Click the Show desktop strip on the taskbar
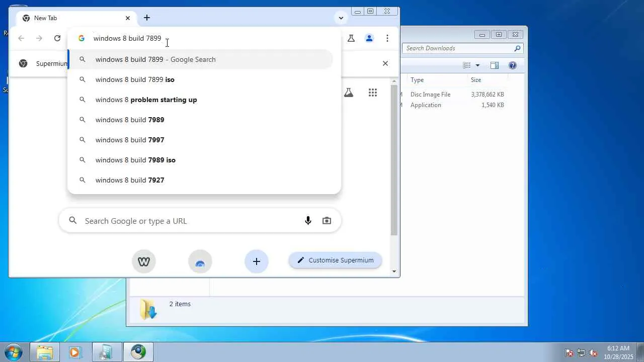The image size is (644, 362). [x=640, y=352]
